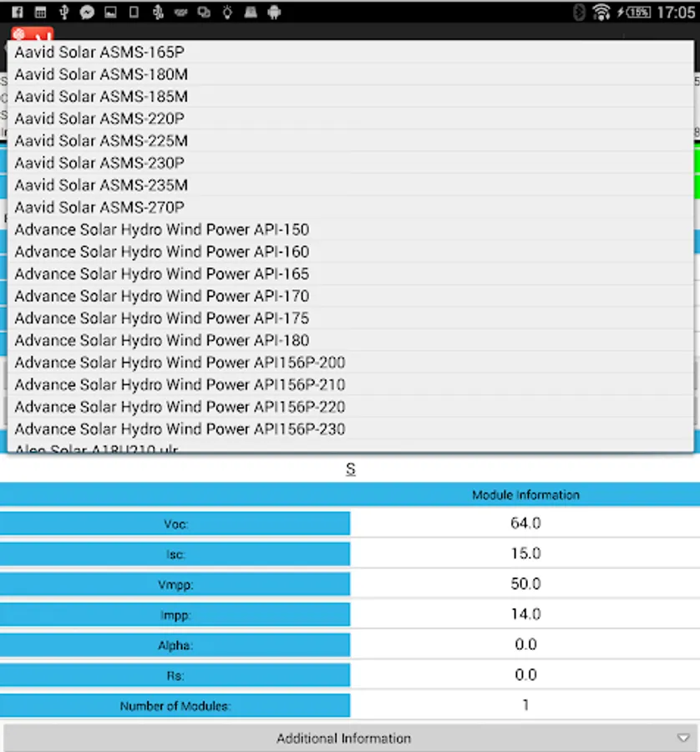
Task: Click the Voc label
Action: coord(175,523)
